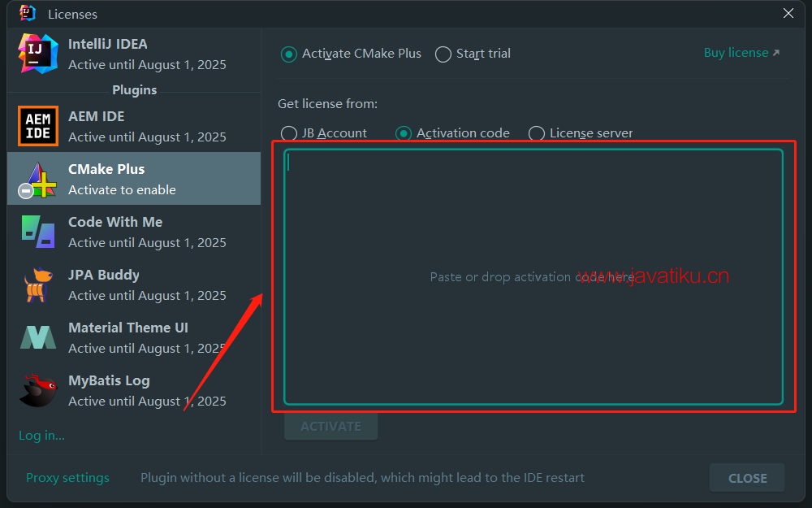Open the Code With Me plugin icon
812x508 pixels.
pyautogui.click(x=38, y=232)
